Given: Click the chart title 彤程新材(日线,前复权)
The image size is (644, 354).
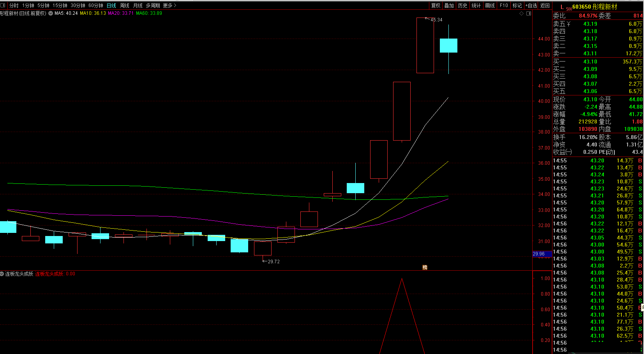Looking at the screenshot, I should (23, 13).
